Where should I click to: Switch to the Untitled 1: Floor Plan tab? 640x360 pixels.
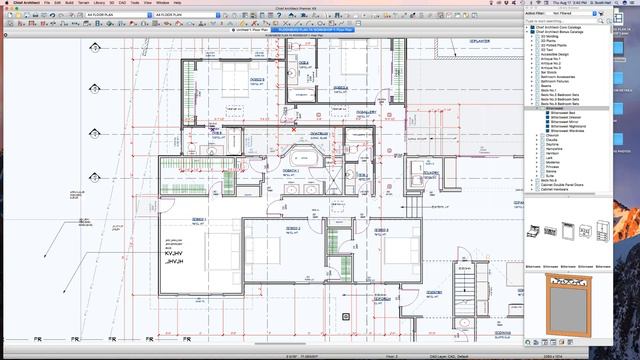(x=250, y=30)
